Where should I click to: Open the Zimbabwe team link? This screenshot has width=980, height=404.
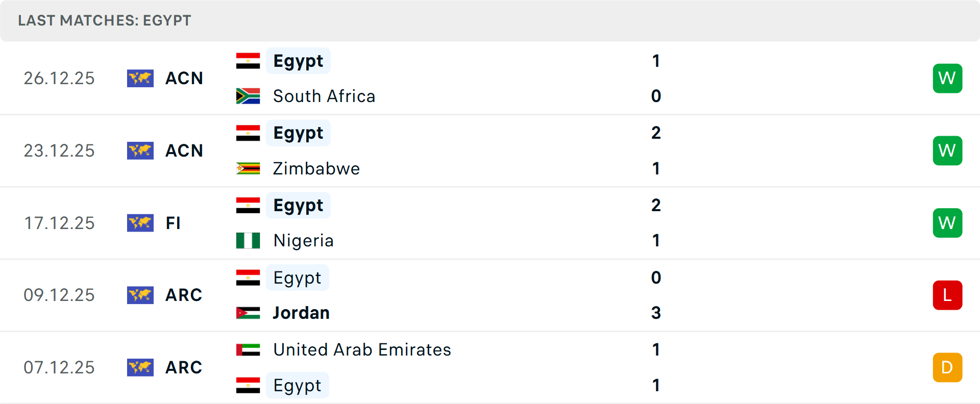pos(316,168)
